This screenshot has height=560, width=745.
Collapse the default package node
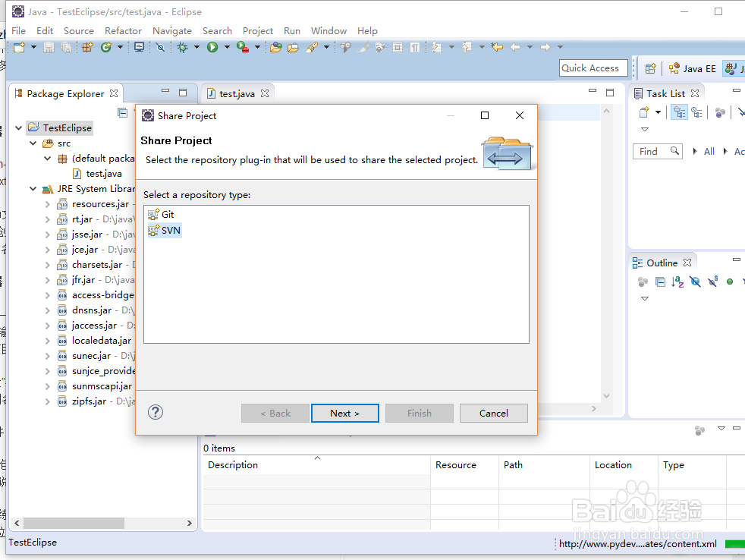point(47,159)
